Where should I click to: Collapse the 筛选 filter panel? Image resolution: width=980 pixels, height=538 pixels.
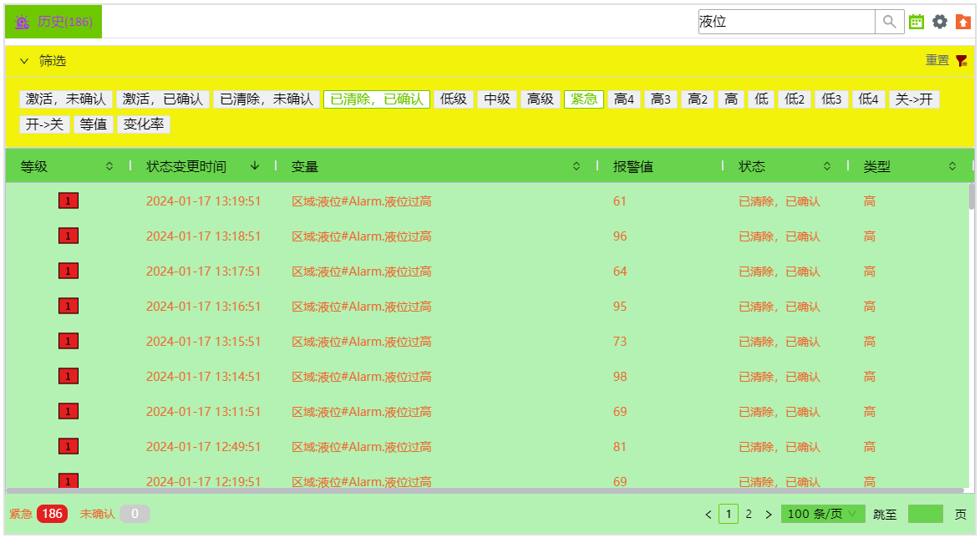(x=24, y=61)
